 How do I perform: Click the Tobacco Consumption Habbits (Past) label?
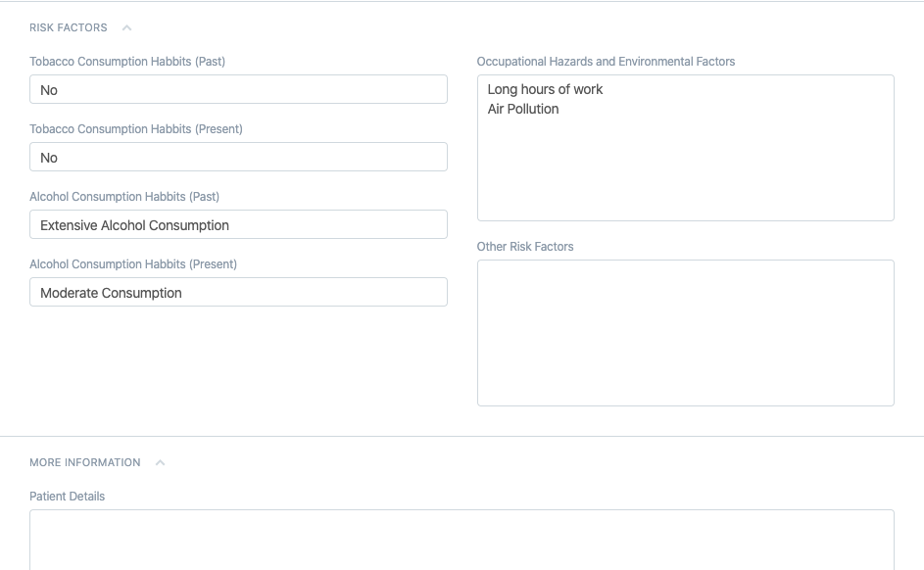[127, 62]
